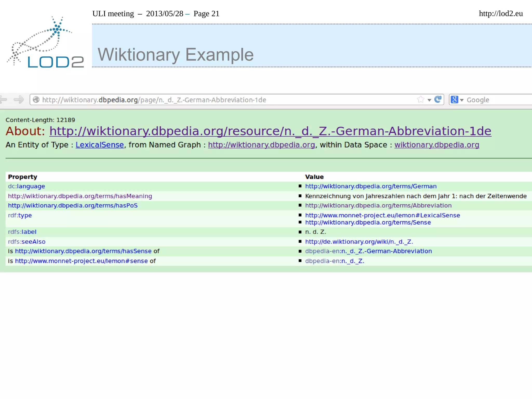532x399 pixels.
Task: Open the de.wiktionary.org wiki link
Action: (x=359, y=242)
